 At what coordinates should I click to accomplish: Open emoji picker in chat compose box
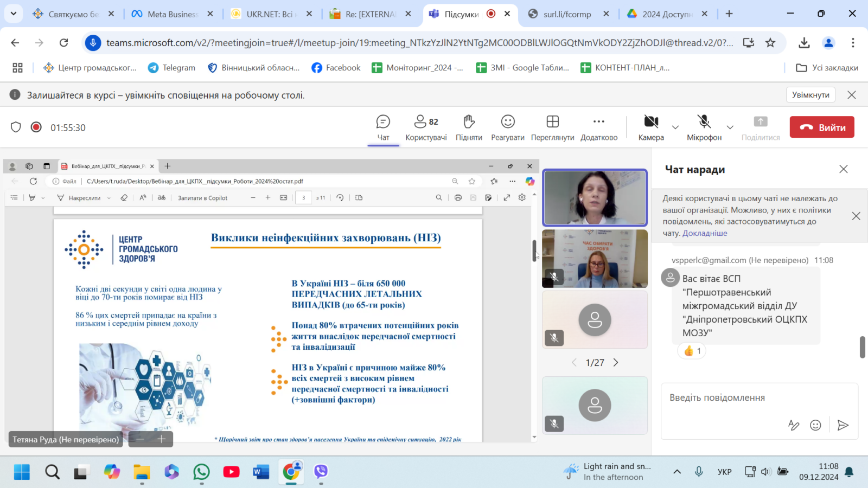[x=815, y=425]
